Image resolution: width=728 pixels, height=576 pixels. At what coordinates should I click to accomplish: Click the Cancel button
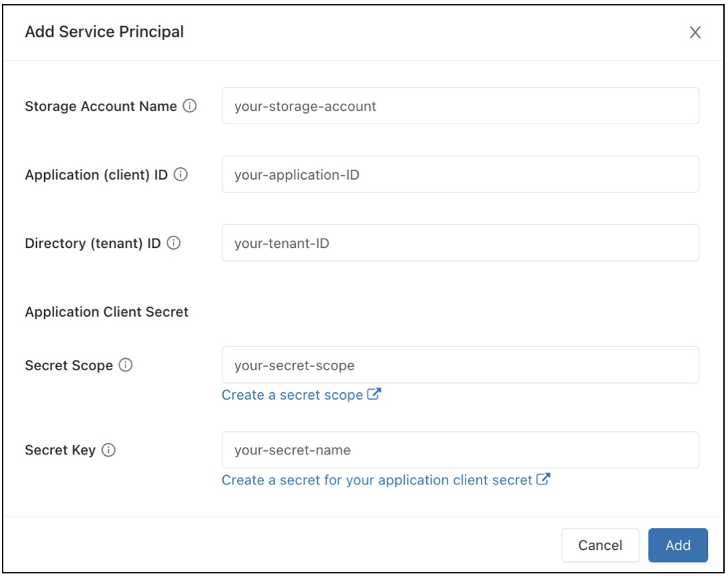[x=600, y=545]
